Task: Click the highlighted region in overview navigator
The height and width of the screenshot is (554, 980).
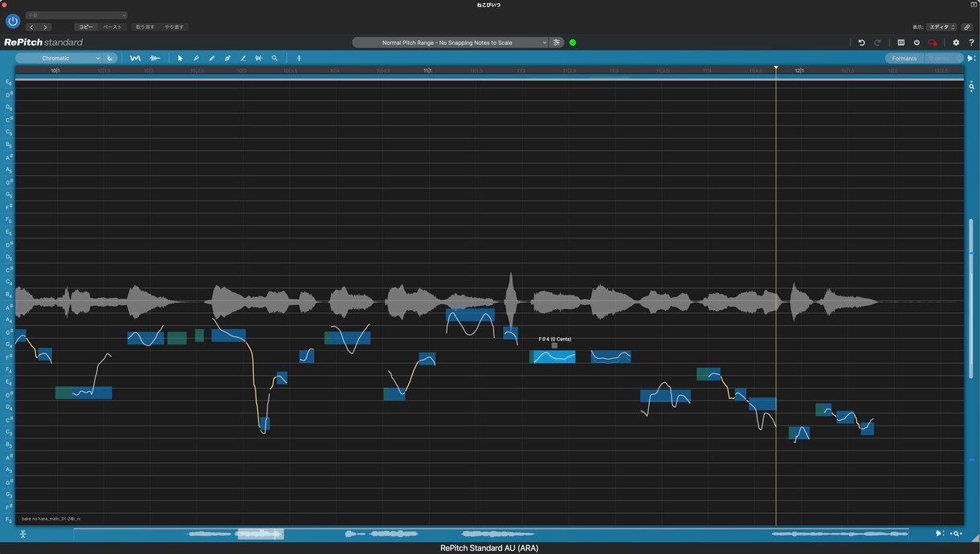Action: click(260, 534)
